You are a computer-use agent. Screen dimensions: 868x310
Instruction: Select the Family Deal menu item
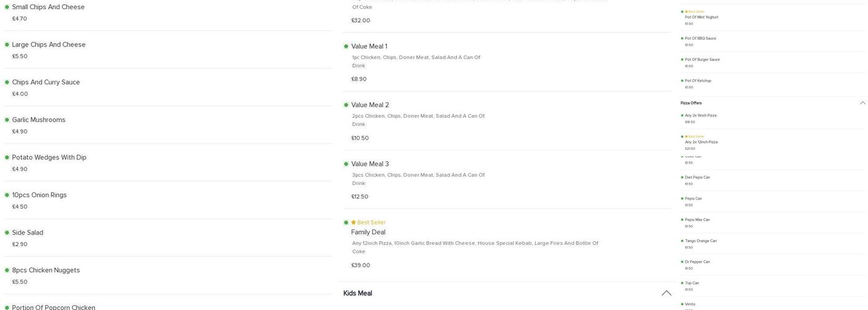point(368,232)
